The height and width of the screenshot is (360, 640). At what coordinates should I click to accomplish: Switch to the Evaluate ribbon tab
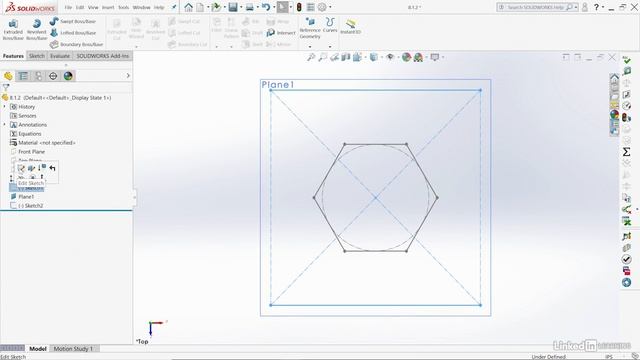click(60, 56)
